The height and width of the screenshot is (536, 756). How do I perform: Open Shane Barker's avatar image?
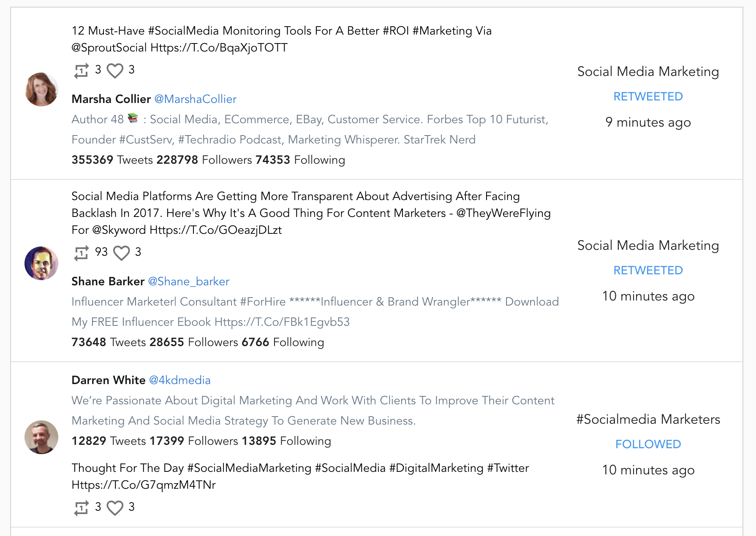point(41,263)
